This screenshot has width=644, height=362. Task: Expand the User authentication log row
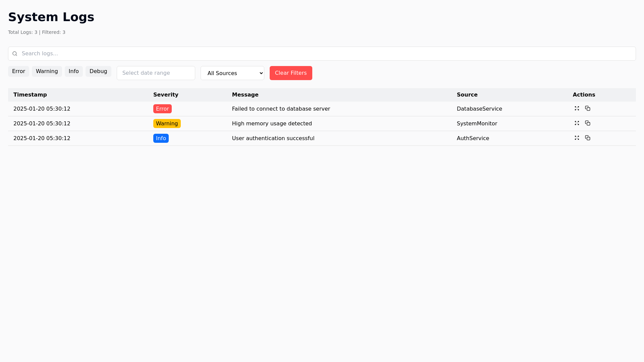click(x=577, y=138)
